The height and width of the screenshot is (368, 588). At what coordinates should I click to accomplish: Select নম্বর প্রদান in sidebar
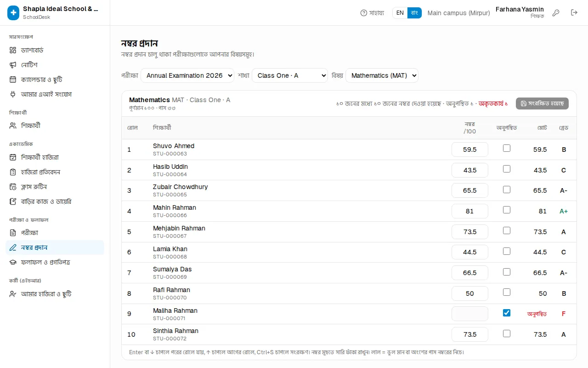[x=55, y=247]
